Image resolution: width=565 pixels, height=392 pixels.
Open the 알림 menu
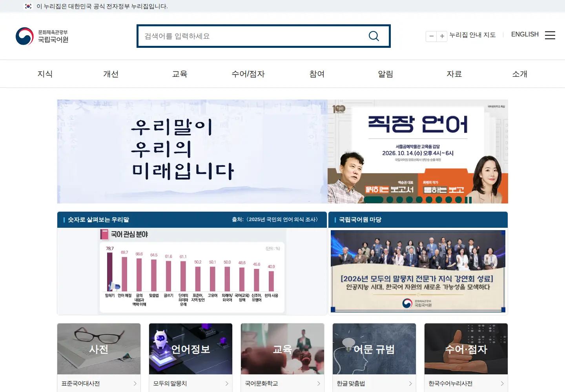pos(386,74)
